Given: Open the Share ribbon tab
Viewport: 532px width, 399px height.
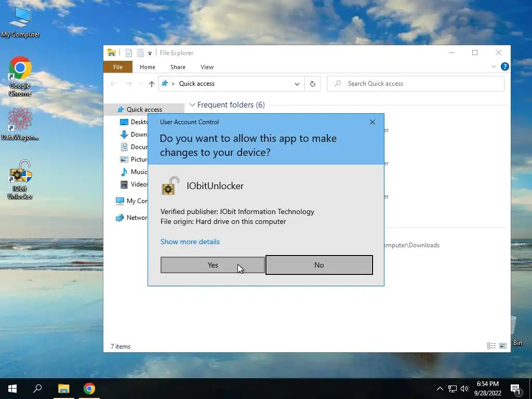Looking at the screenshot, I should point(178,67).
